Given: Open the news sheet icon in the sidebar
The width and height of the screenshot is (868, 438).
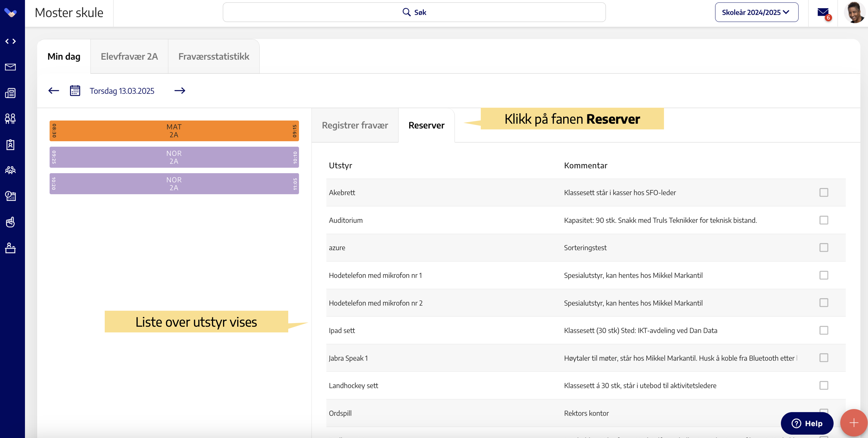Looking at the screenshot, I should pos(11,93).
